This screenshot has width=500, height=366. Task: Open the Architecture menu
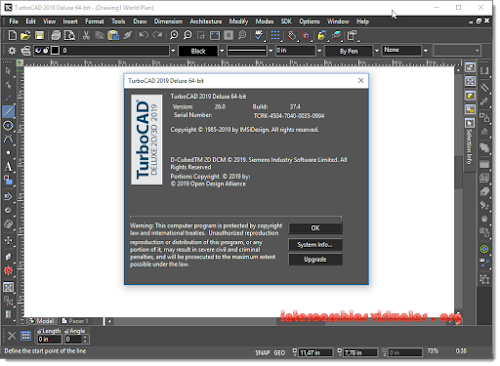click(x=206, y=21)
